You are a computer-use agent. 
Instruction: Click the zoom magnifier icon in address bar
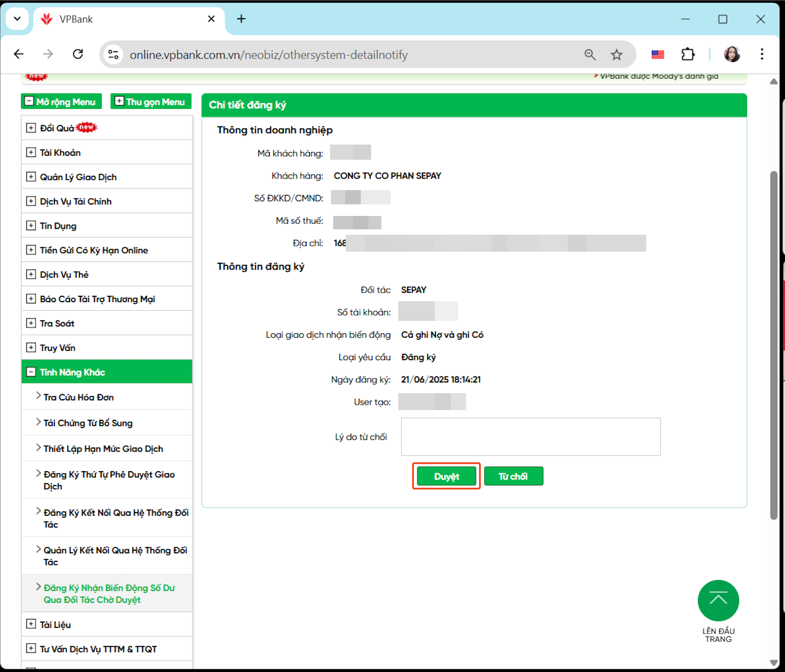[x=590, y=54]
